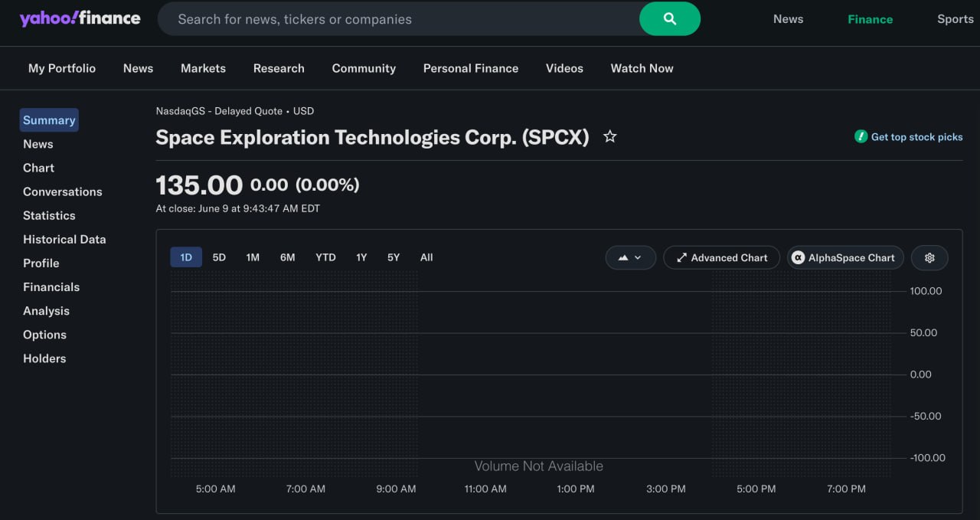
Task: Open Financials in the sidebar
Action: [51, 286]
